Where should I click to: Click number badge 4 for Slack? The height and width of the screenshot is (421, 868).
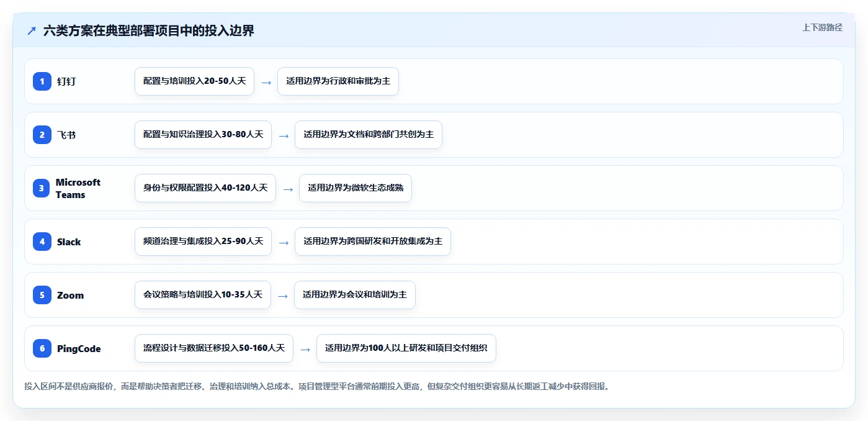click(42, 242)
